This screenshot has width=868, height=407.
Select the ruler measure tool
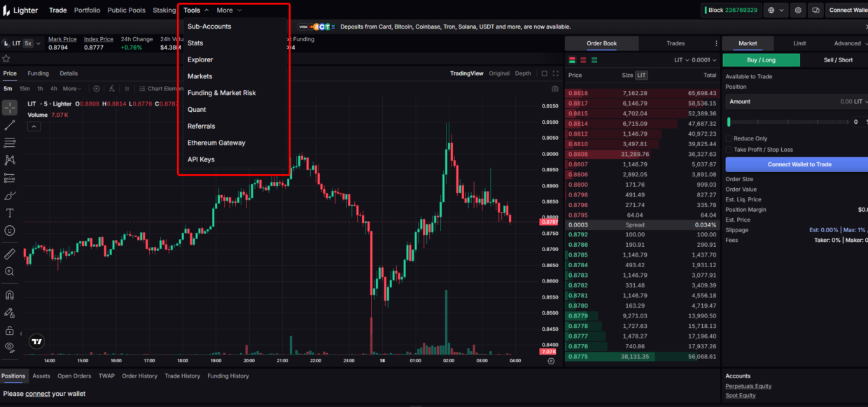pos(10,253)
